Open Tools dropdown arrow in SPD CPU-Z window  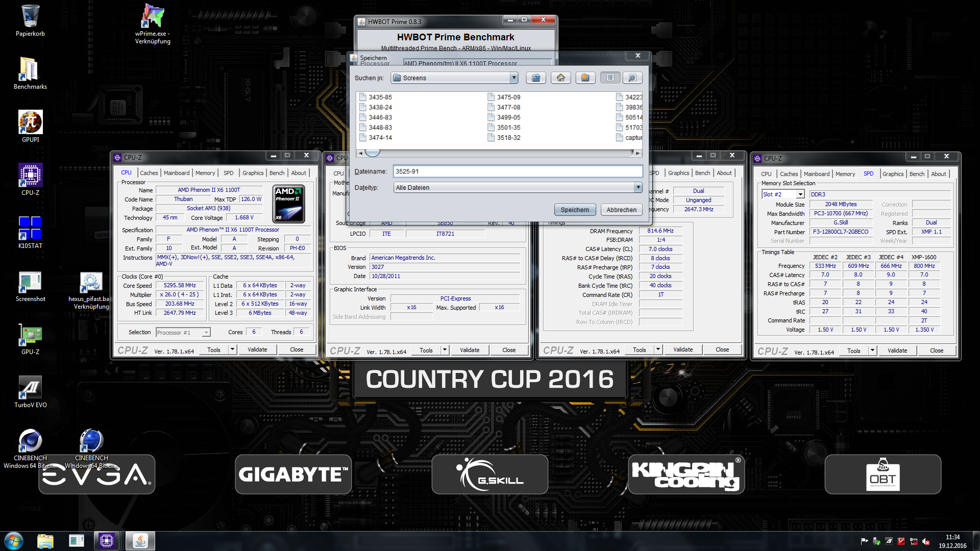tap(873, 350)
